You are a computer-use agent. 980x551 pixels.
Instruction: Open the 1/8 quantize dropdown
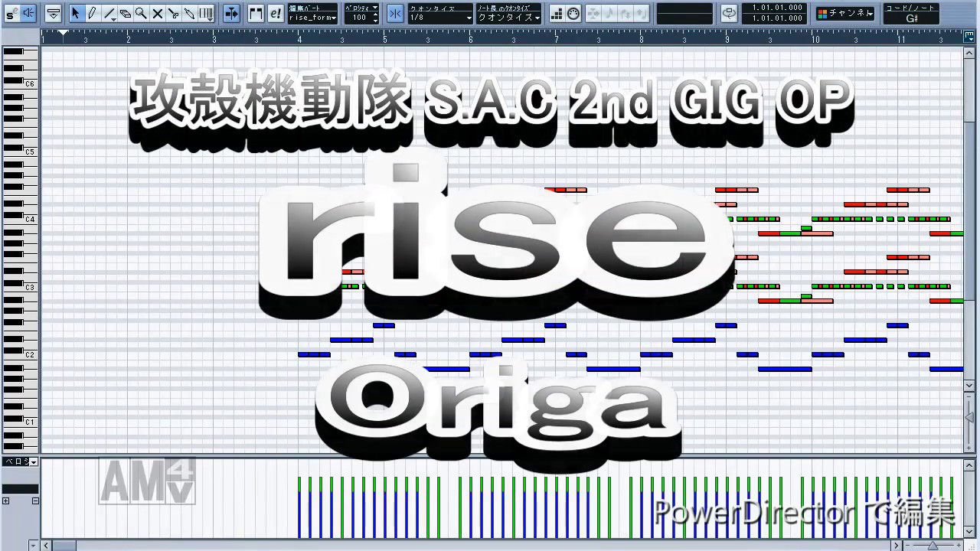pos(440,17)
